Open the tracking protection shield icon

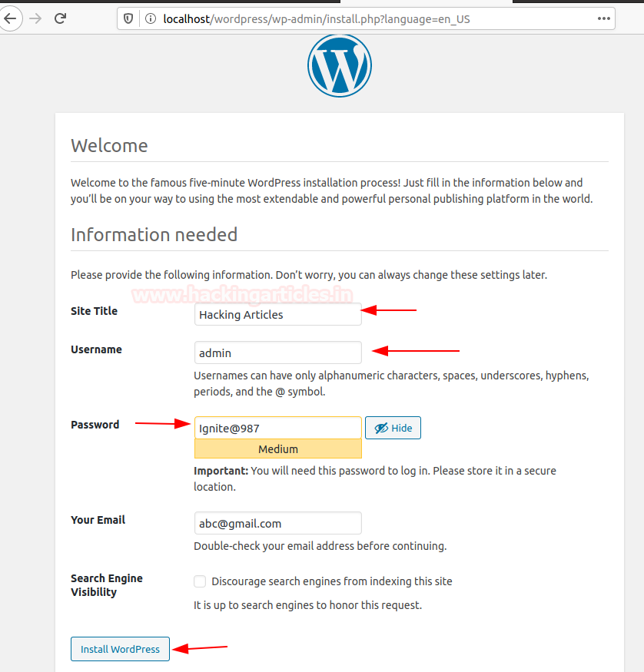(128, 19)
